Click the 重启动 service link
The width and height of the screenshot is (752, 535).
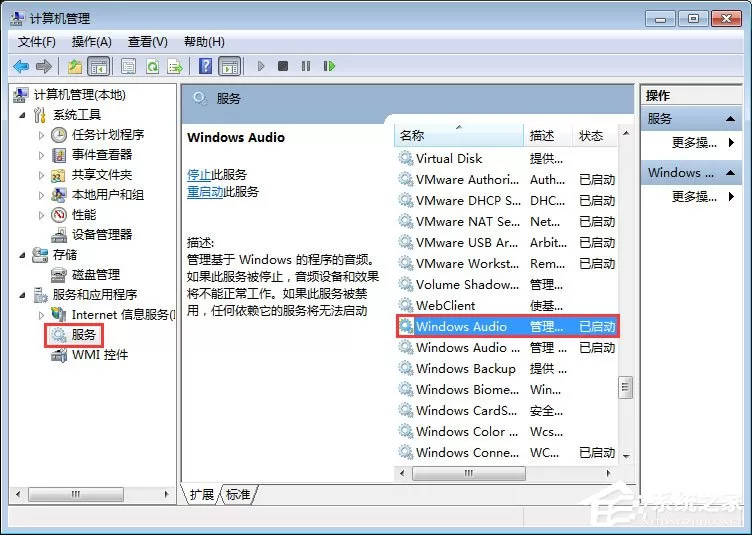click(205, 192)
